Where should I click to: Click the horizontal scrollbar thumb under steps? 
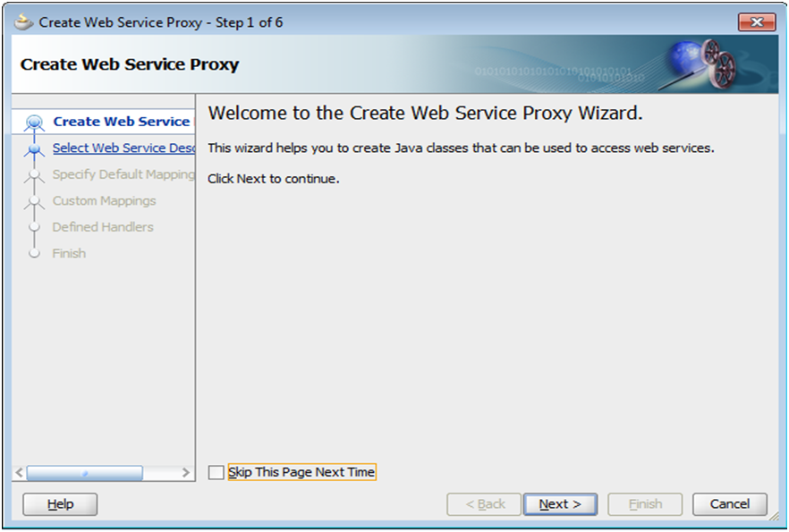(84, 472)
